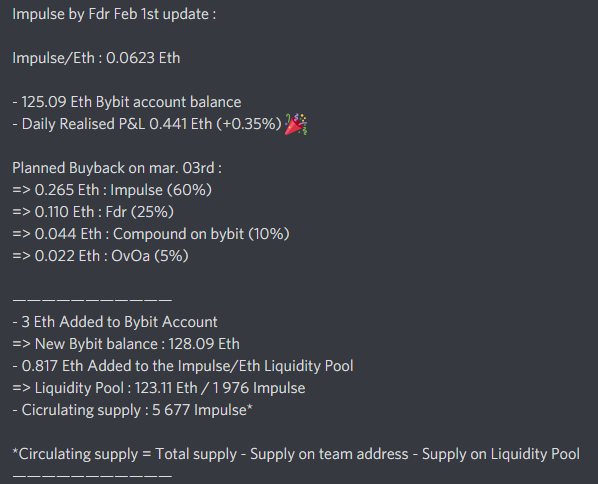Image resolution: width=598 pixels, height=484 pixels.
Task: Click the 'Impulse by Fdr Feb 1st update' heading
Action: pyautogui.click(x=114, y=14)
